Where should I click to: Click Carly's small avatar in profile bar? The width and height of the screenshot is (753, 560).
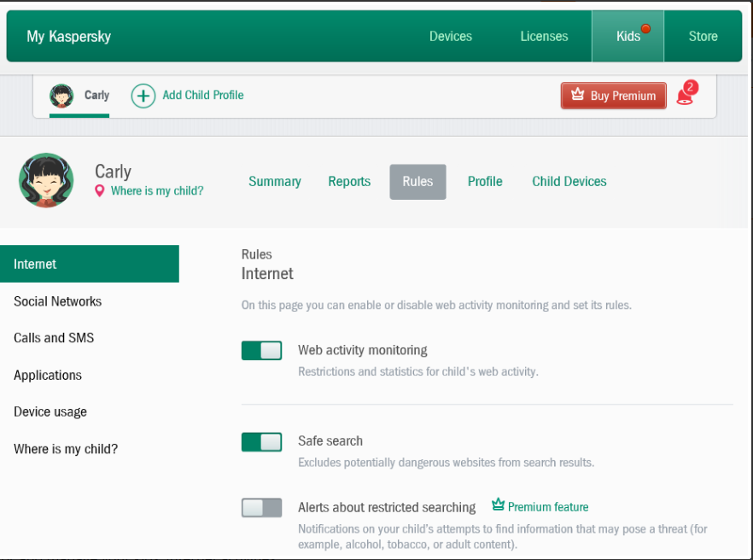pos(61,96)
